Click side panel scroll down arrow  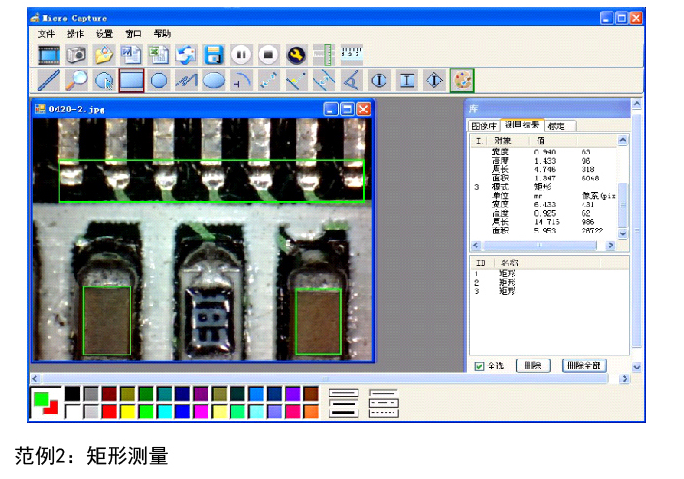[636, 367]
